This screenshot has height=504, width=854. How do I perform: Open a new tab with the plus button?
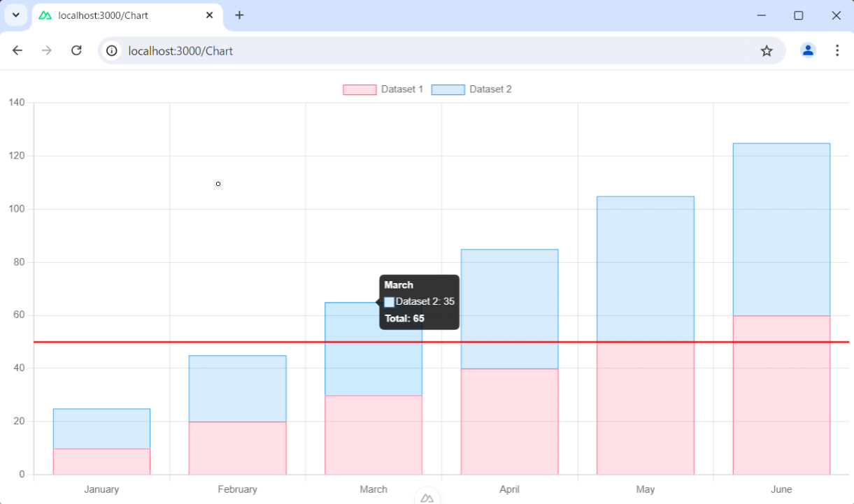click(x=240, y=15)
